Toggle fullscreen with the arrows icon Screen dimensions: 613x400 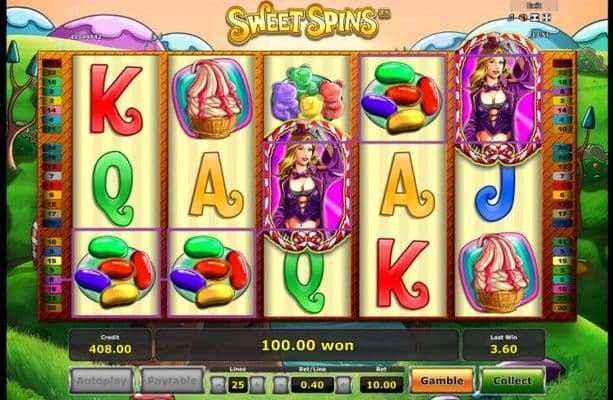pyautogui.click(x=547, y=17)
